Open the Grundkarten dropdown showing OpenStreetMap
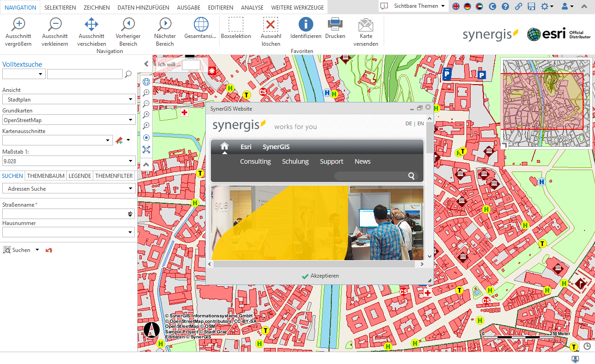The height and width of the screenshot is (364, 595). click(69, 120)
